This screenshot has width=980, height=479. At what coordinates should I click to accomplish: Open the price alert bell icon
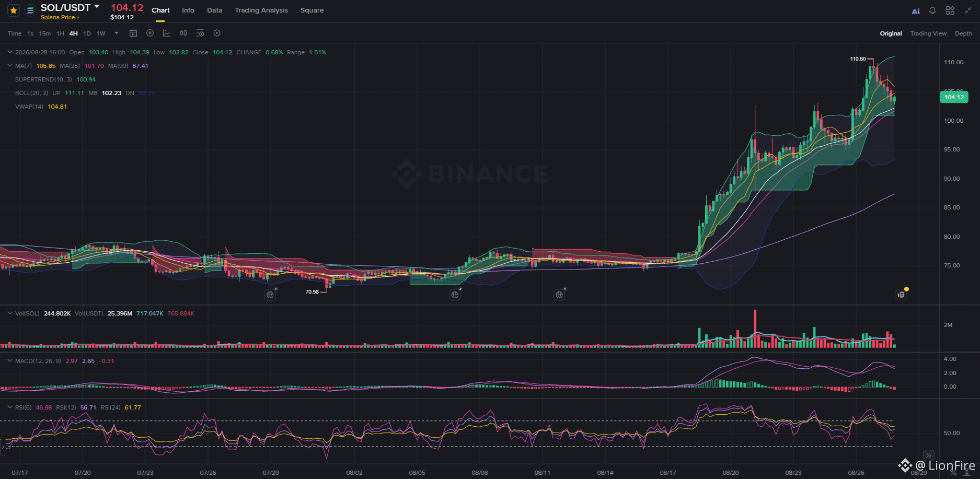[x=932, y=10]
